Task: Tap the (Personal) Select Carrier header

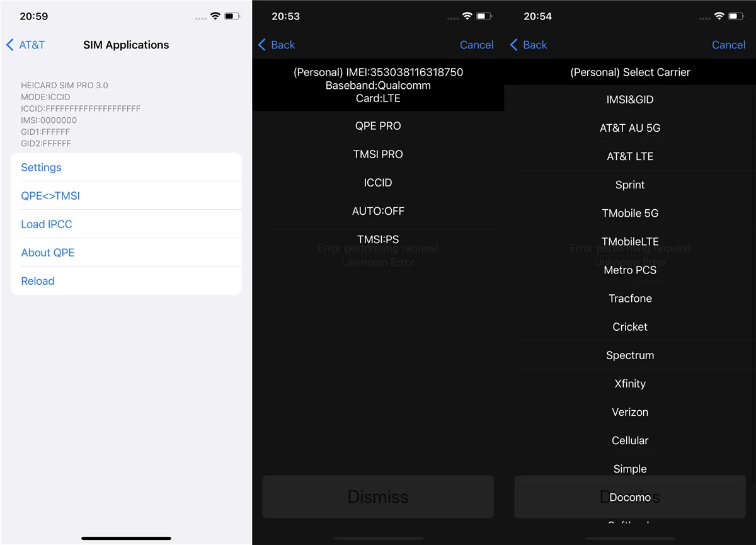Action: pyautogui.click(x=630, y=72)
